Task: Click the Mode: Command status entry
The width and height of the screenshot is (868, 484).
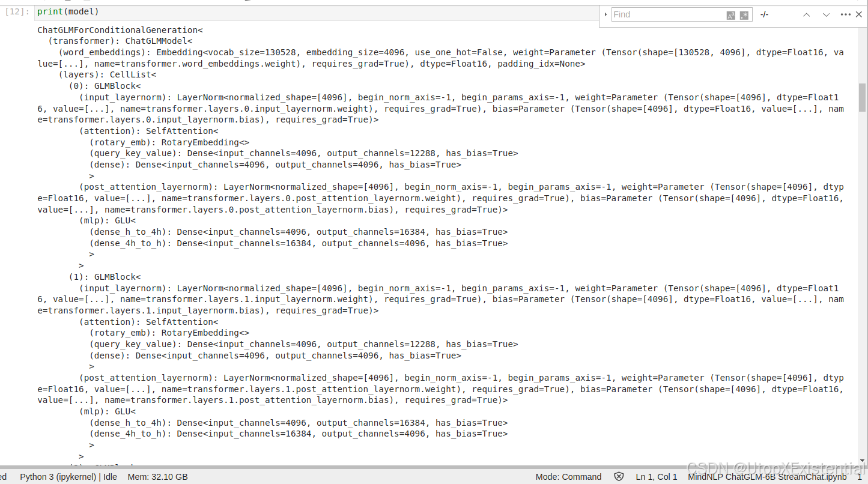Action: (568, 477)
